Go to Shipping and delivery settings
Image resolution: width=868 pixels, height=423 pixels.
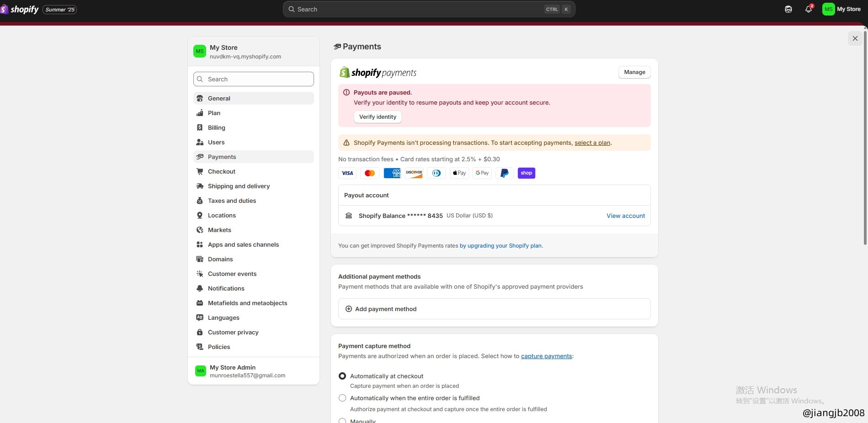point(239,186)
